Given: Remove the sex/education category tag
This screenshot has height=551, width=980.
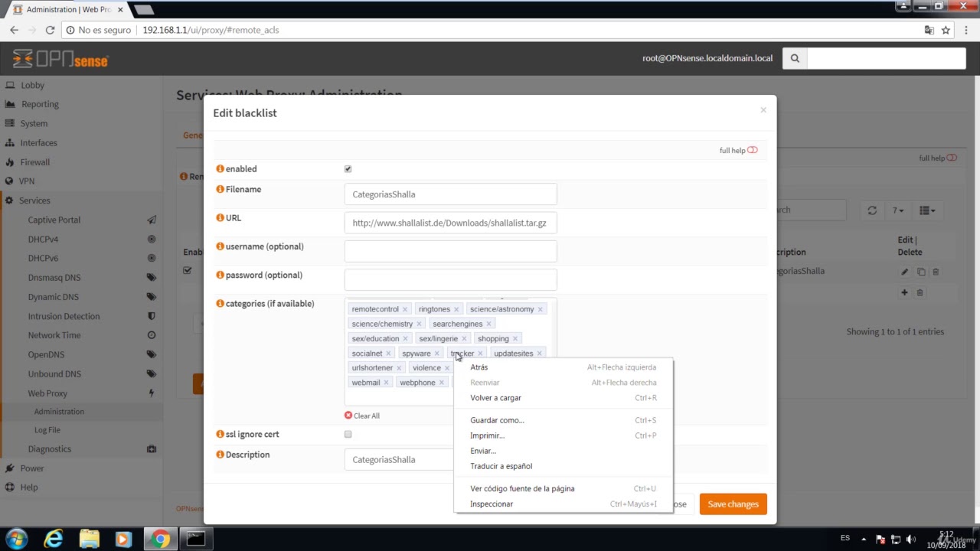Looking at the screenshot, I should [405, 338].
